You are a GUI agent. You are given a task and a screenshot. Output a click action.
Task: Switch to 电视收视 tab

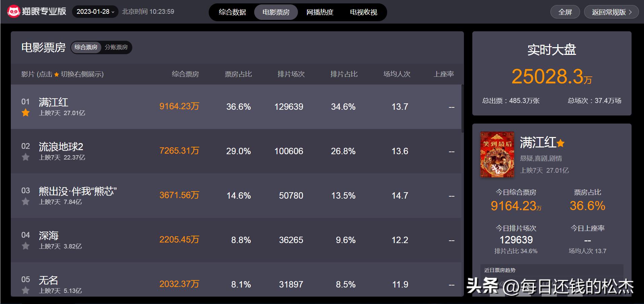click(364, 12)
